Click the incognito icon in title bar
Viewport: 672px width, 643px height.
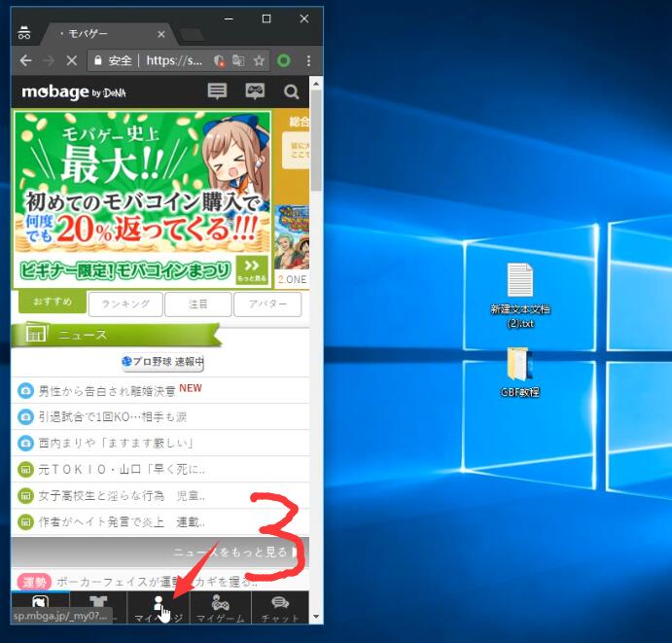coord(24,32)
